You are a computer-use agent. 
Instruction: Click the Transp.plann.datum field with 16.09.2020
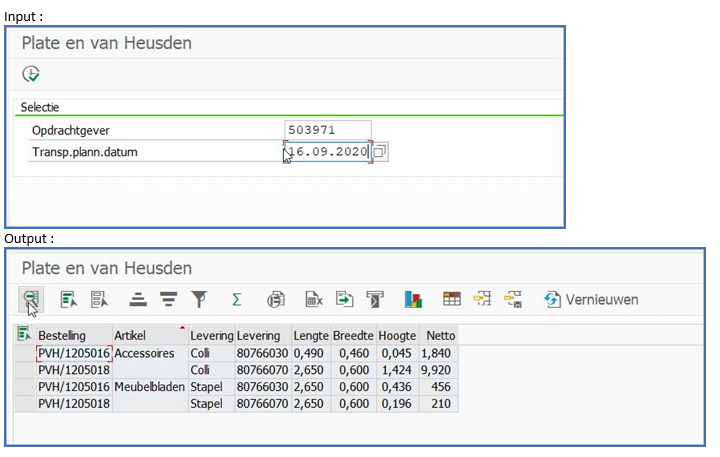(327, 152)
